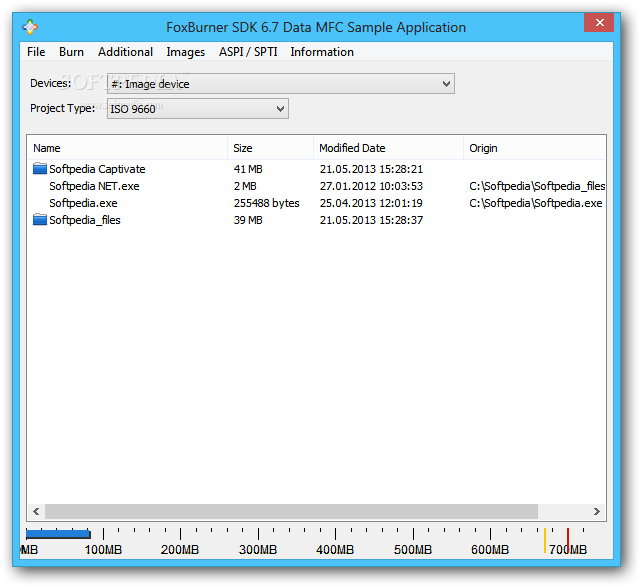Sort list by Modified Date column header
The image size is (641, 587).
click(x=388, y=148)
